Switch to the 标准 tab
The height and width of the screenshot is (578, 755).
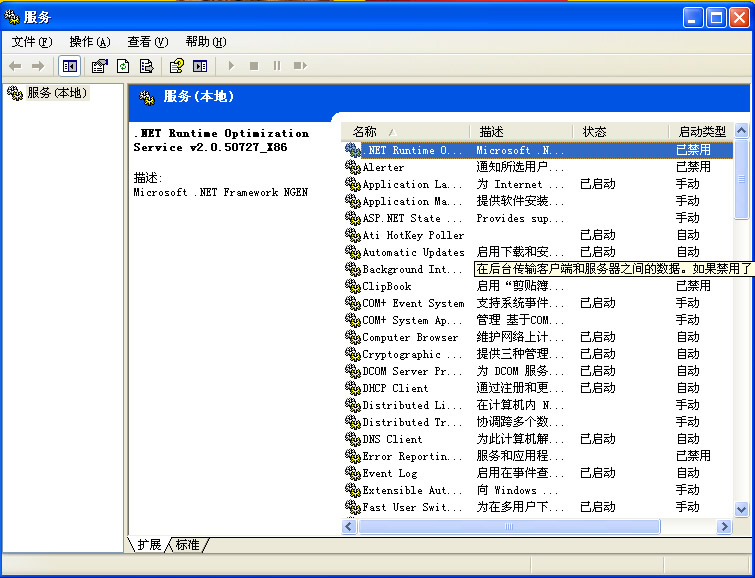click(x=187, y=545)
